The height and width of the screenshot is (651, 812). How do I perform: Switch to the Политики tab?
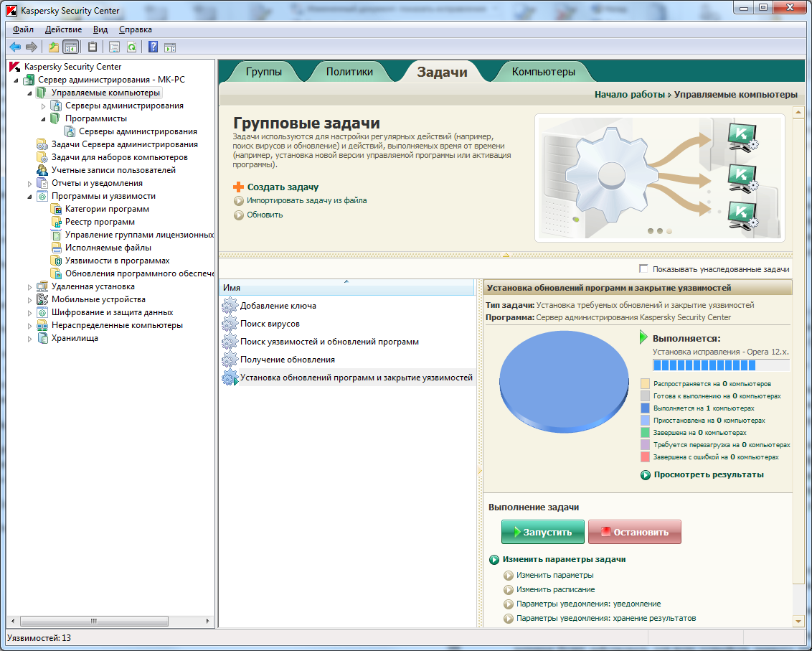(349, 72)
